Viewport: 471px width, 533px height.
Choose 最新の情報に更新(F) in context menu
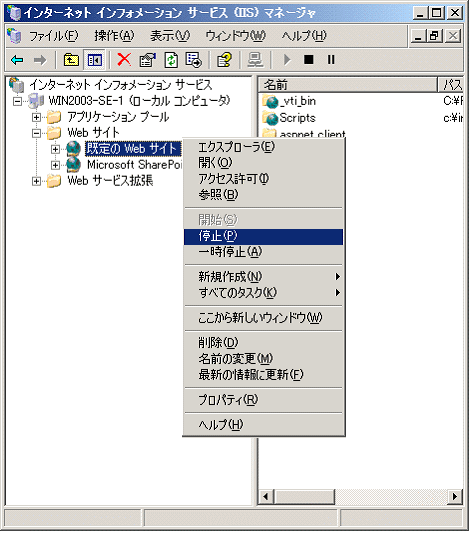pos(264,375)
